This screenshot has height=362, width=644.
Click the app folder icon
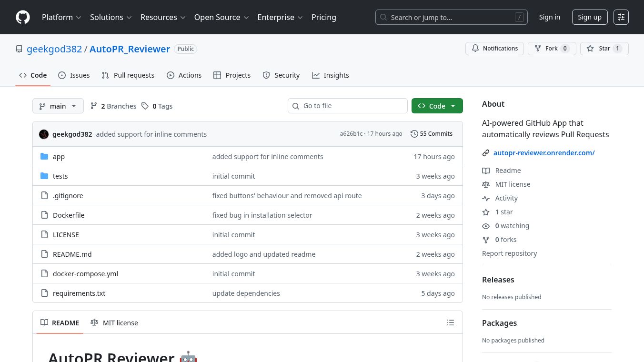point(44,157)
